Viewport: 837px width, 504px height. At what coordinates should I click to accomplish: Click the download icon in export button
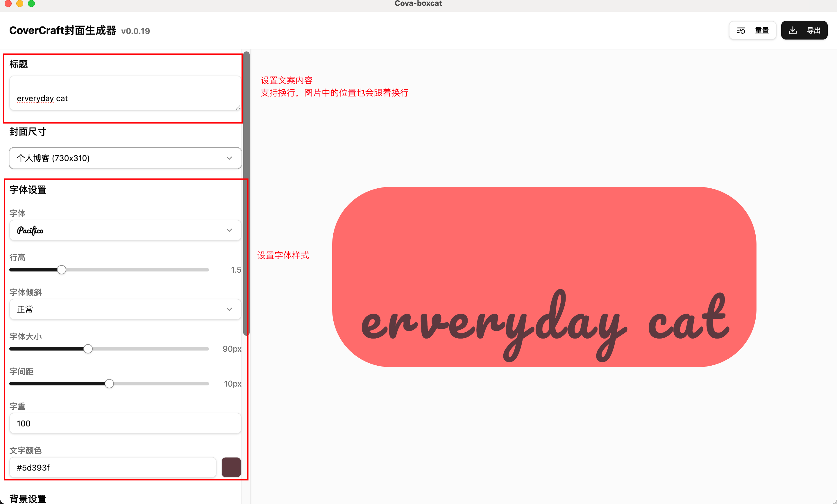(793, 31)
